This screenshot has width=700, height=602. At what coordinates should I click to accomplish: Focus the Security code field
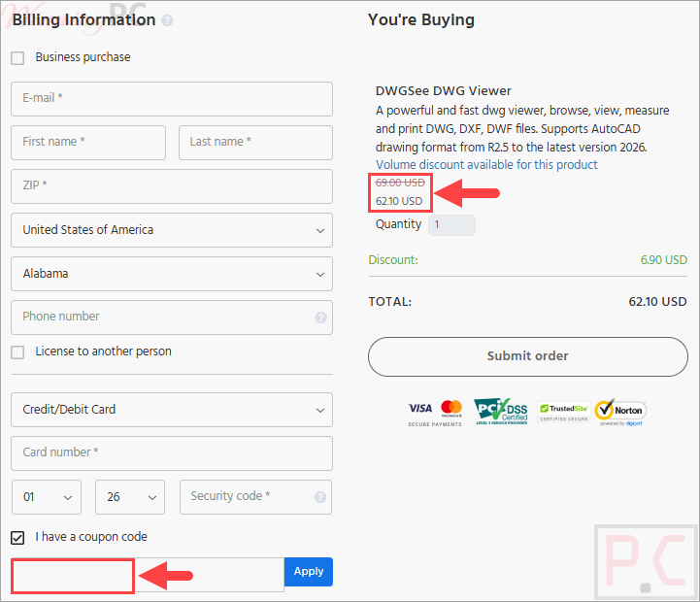(x=255, y=497)
